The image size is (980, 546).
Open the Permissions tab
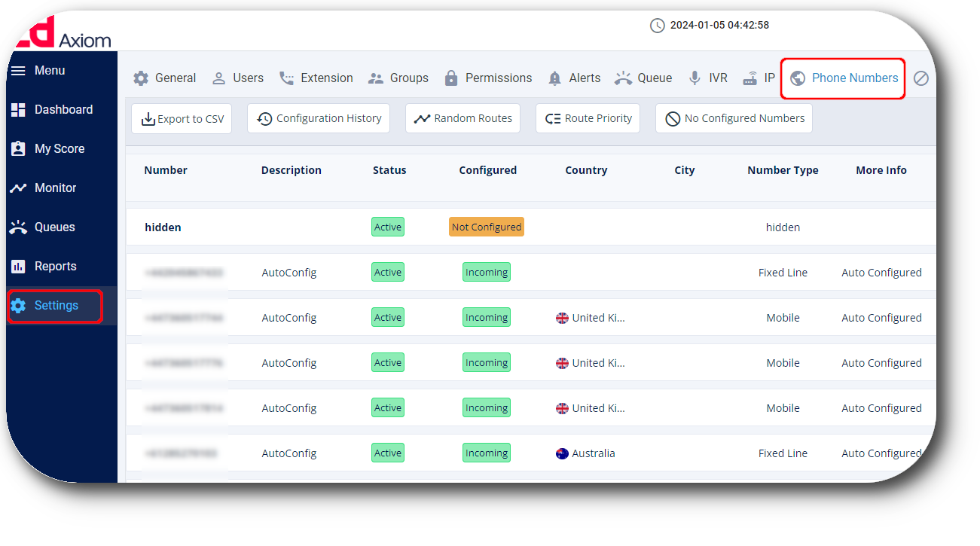pyautogui.click(x=488, y=78)
